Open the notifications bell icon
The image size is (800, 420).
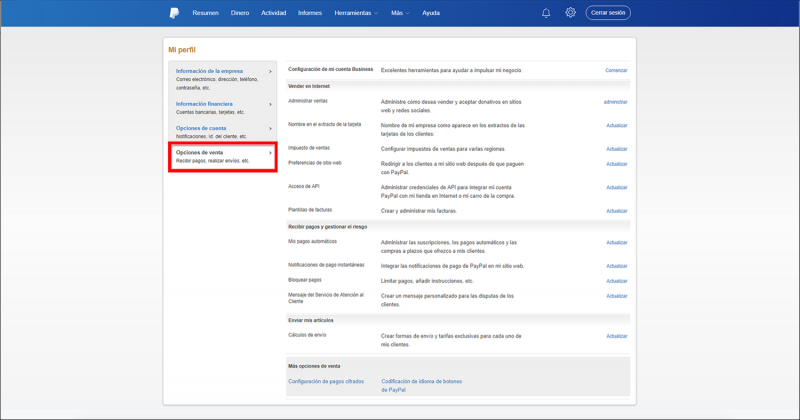pyautogui.click(x=546, y=13)
